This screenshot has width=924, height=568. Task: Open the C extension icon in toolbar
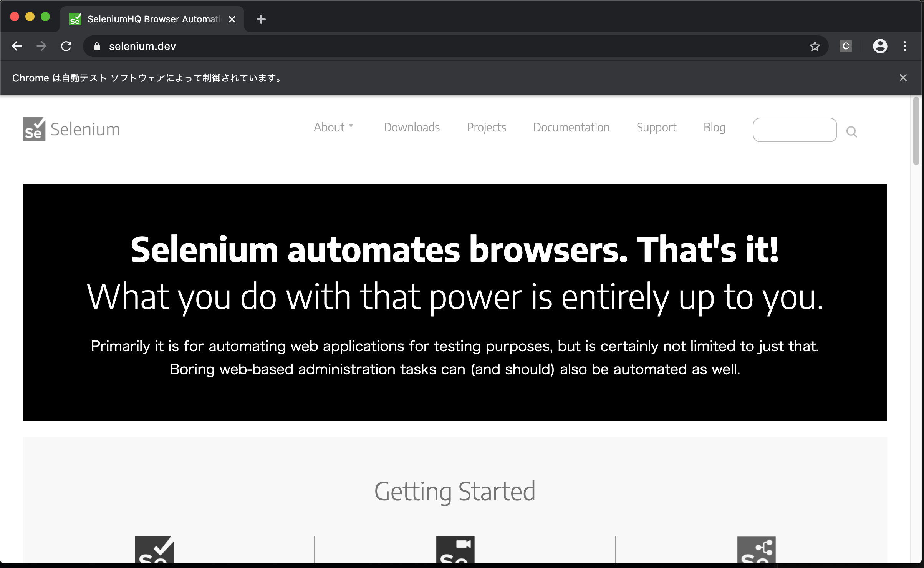point(846,46)
